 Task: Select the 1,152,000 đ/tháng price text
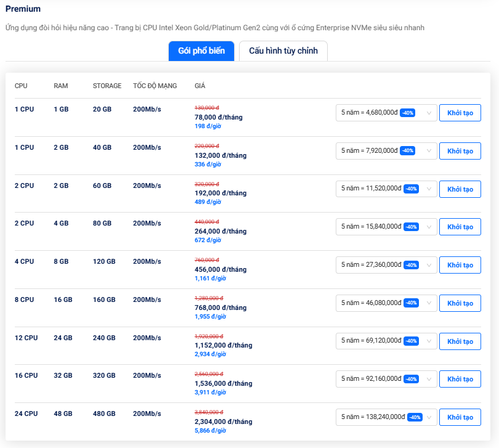pos(224,345)
